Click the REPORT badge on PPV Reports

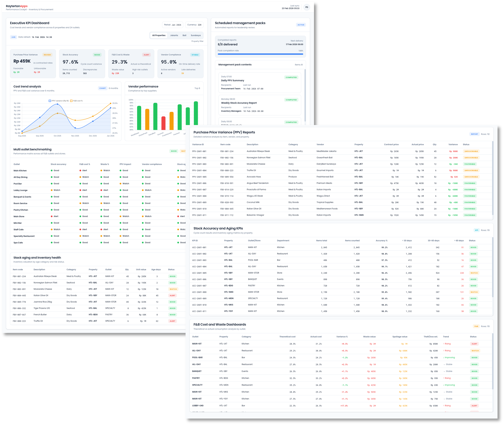(x=474, y=134)
